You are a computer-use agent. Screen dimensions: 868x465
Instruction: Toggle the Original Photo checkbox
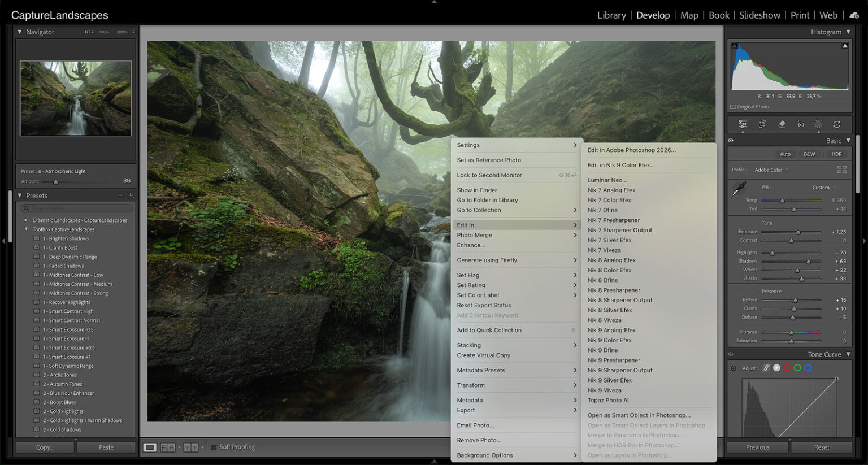pyautogui.click(x=733, y=107)
